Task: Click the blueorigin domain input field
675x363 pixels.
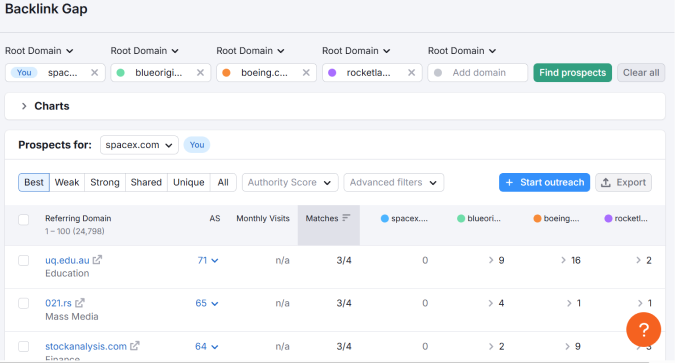Action: 161,73
